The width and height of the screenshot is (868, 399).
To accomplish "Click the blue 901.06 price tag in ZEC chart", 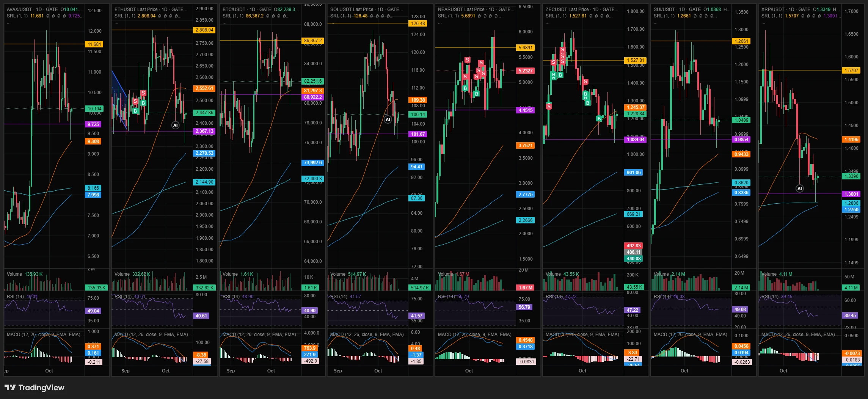I will point(634,173).
